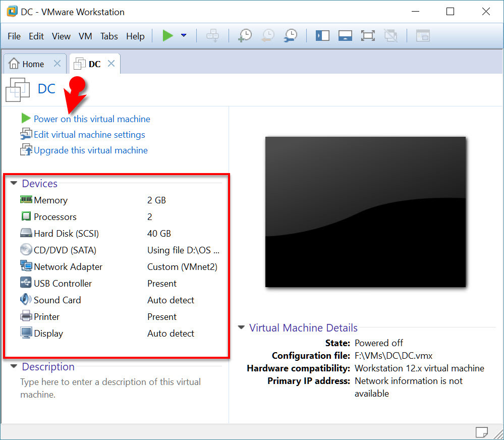Select the CD/DVD (SATA) device
The width and height of the screenshot is (504, 440).
[121, 250]
